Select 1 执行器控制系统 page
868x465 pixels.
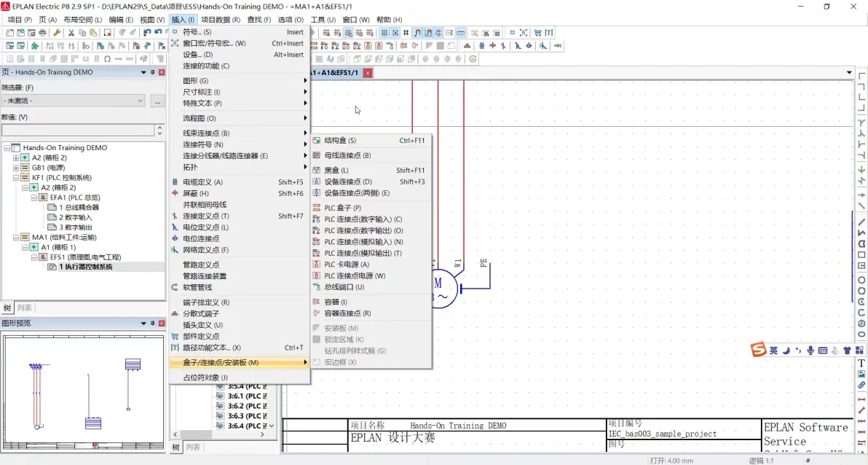pyautogui.click(x=86, y=267)
